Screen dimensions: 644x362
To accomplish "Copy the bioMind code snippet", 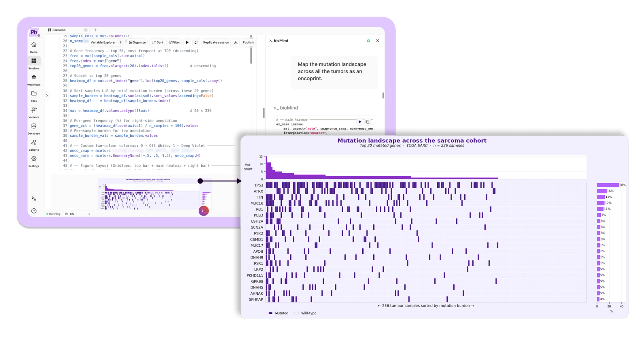I will [x=367, y=122].
